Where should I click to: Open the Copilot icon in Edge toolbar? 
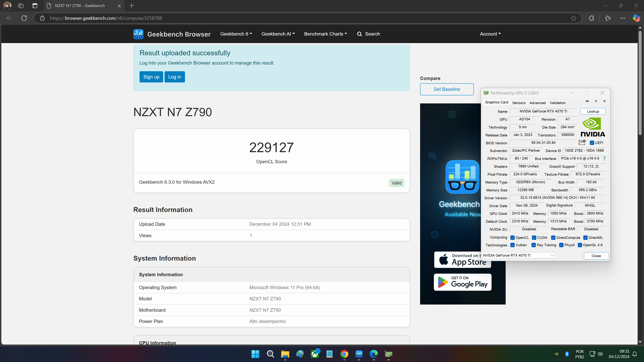(636, 18)
